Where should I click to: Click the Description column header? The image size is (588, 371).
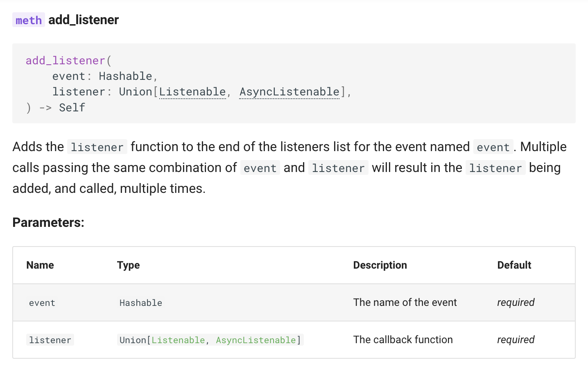coord(380,265)
